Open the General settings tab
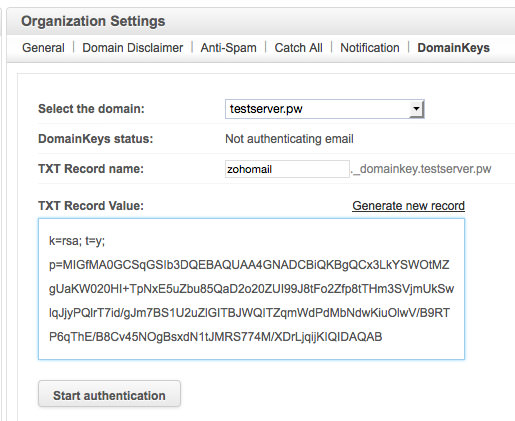Viewport: 515px width, 421px height. click(x=43, y=48)
